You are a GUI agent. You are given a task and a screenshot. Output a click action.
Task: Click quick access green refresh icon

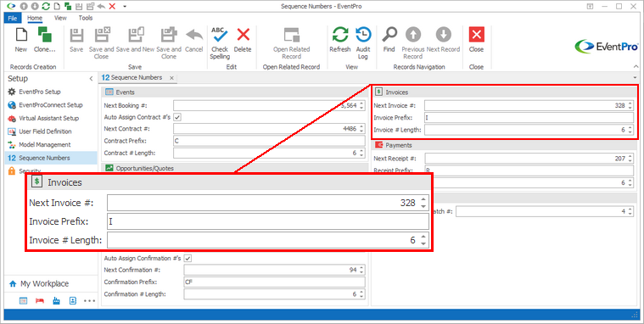pyautogui.click(x=46, y=6)
